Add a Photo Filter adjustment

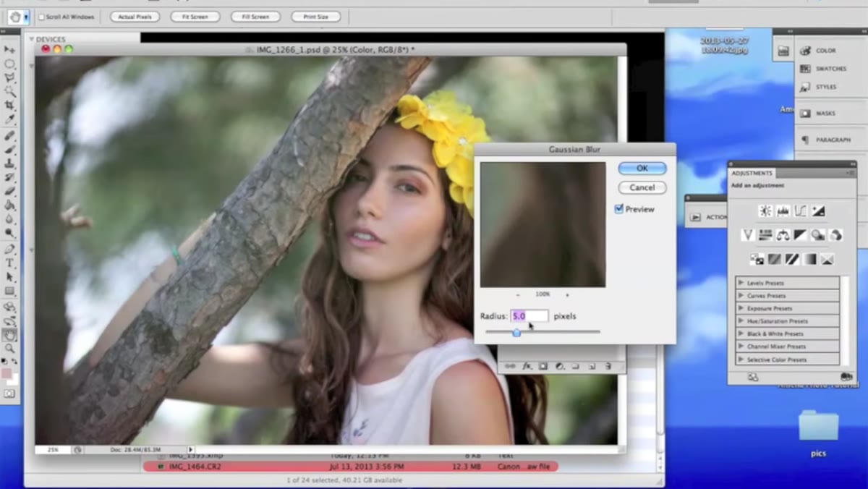click(x=818, y=235)
